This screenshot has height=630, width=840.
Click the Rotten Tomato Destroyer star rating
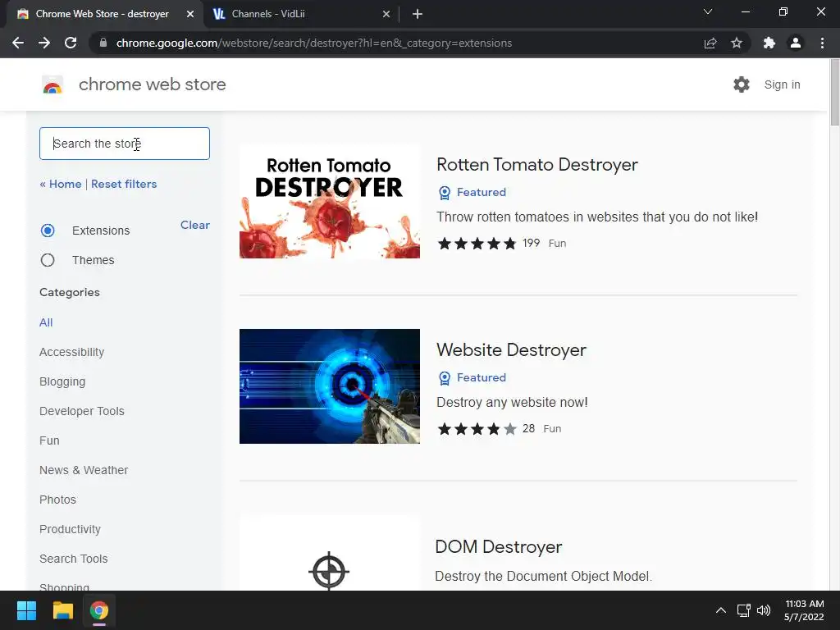point(477,243)
